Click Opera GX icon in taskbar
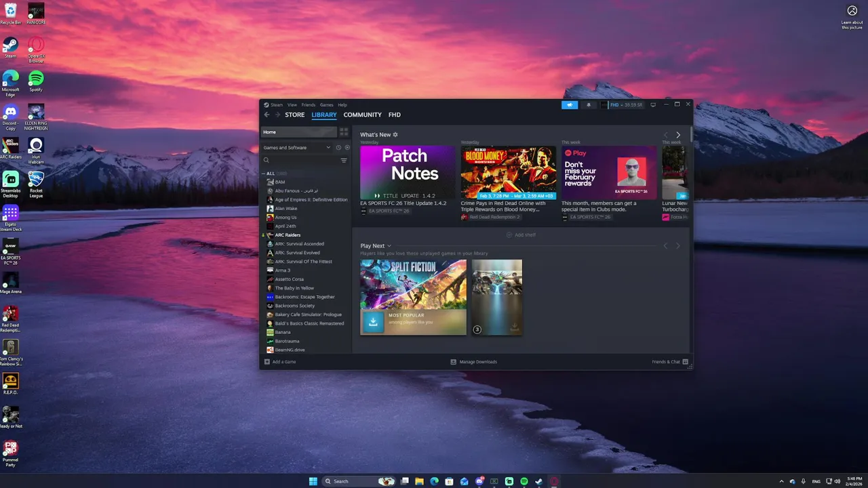The image size is (868, 488). [x=554, y=481]
